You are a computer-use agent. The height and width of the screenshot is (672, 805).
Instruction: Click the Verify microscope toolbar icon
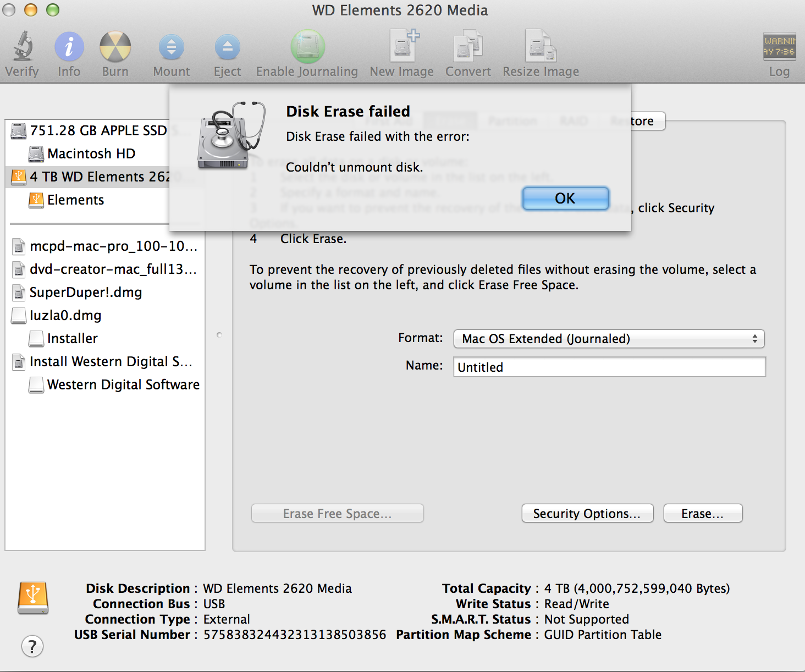22,46
